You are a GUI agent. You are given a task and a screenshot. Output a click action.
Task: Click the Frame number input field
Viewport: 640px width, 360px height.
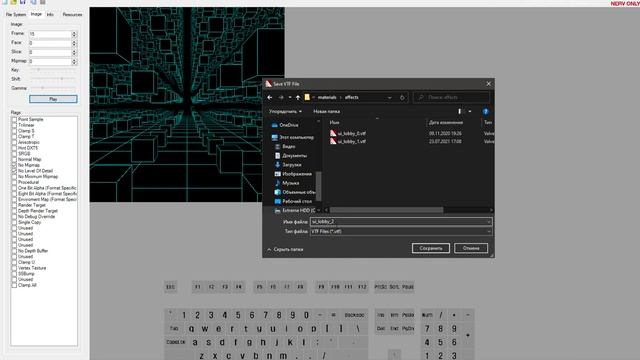pyautogui.click(x=50, y=34)
